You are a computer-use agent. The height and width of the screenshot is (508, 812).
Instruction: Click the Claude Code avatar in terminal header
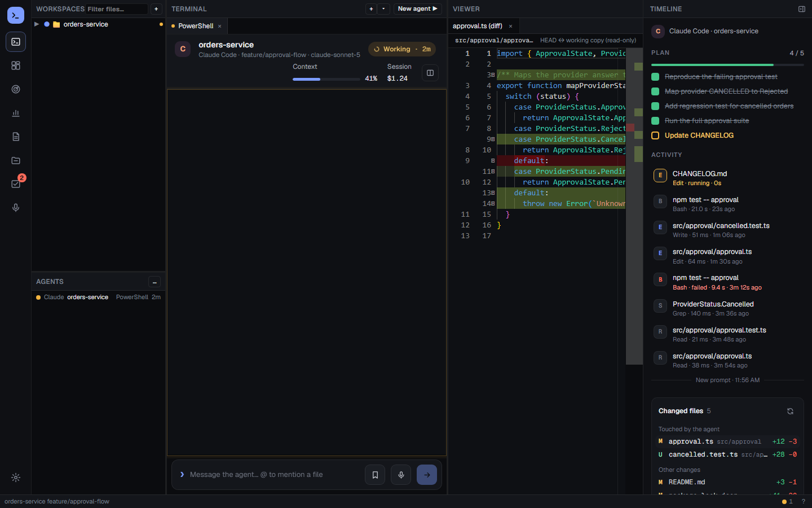183,49
